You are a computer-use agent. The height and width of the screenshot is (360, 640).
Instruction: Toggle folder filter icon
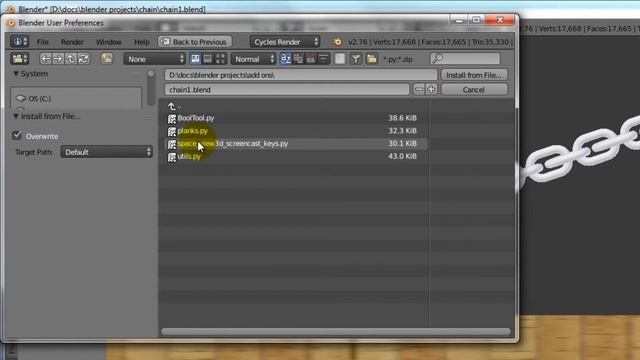coord(371,59)
